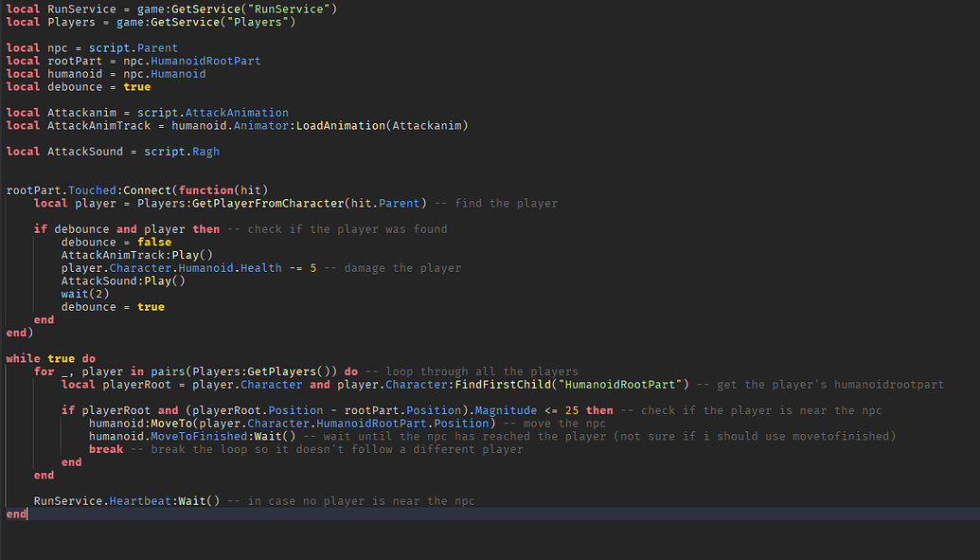The height and width of the screenshot is (560, 980).
Task: Click humanoid.MoveToFinished:Wait() call
Action: point(192,436)
